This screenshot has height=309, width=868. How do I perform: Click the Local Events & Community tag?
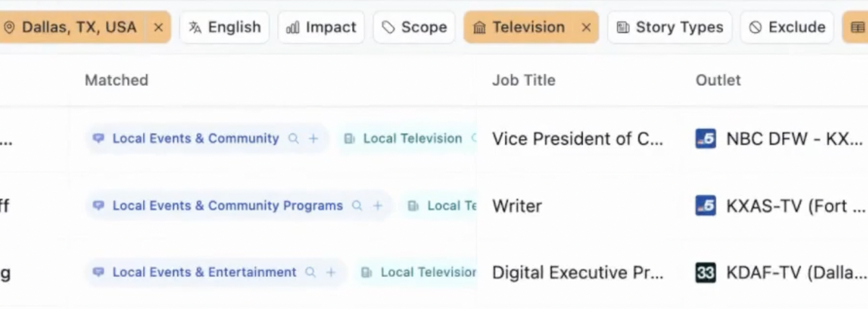[195, 139]
